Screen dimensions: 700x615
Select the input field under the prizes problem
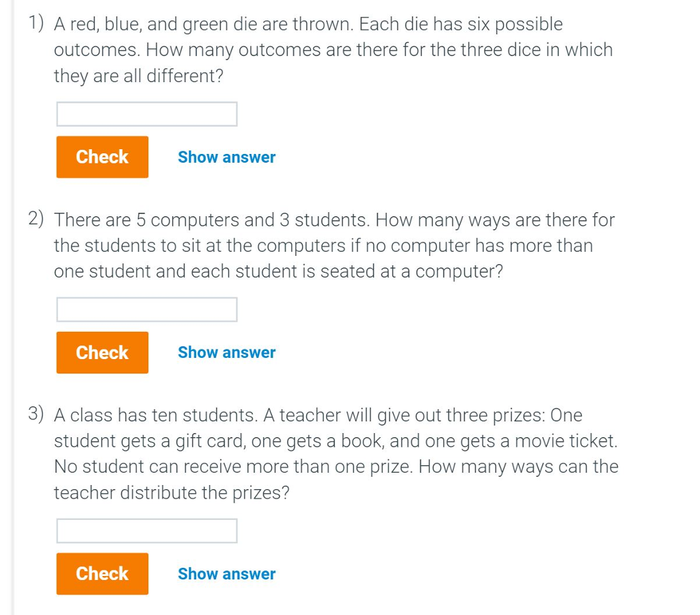point(146,530)
